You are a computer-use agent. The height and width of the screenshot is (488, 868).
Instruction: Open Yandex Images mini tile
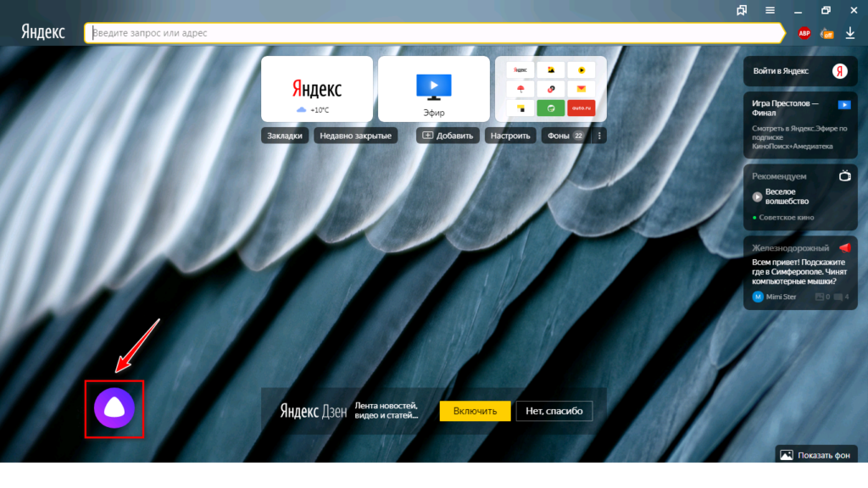(x=551, y=70)
